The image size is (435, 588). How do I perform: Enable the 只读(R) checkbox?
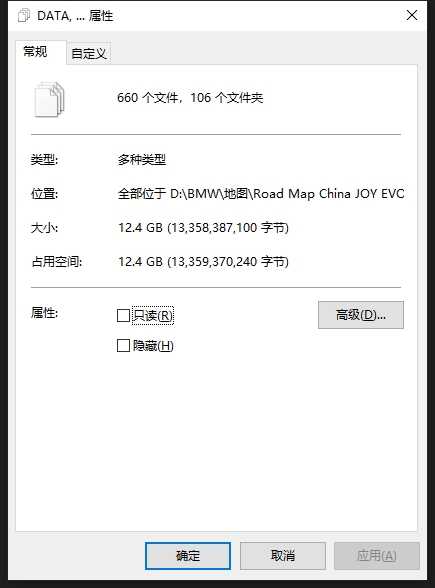pos(123,315)
